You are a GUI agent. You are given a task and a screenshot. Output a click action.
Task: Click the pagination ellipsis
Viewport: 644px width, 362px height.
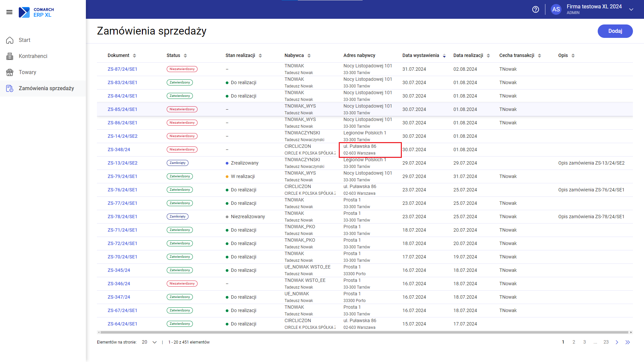coord(595,343)
